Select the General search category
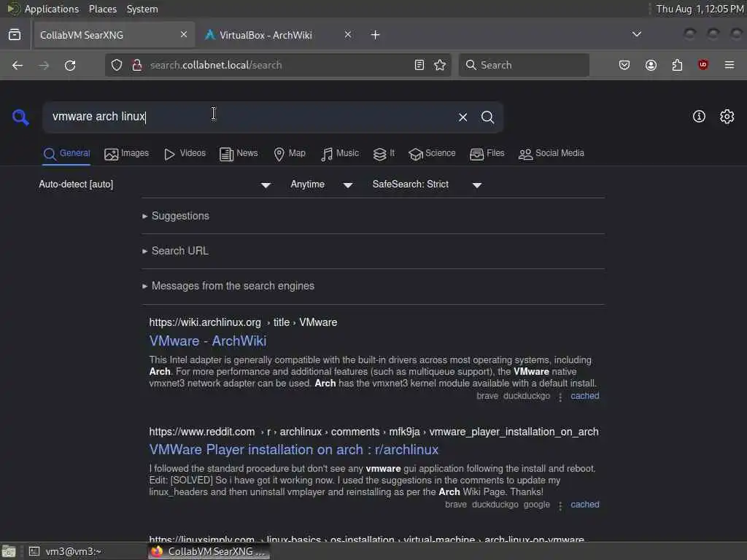The width and height of the screenshot is (747, 560). (x=66, y=153)
